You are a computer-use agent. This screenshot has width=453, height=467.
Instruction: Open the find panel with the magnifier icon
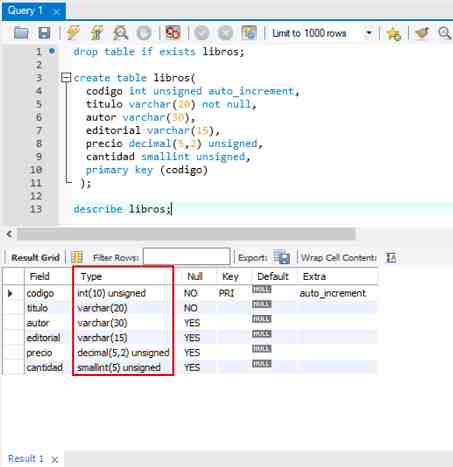click(x=445, y=33)
